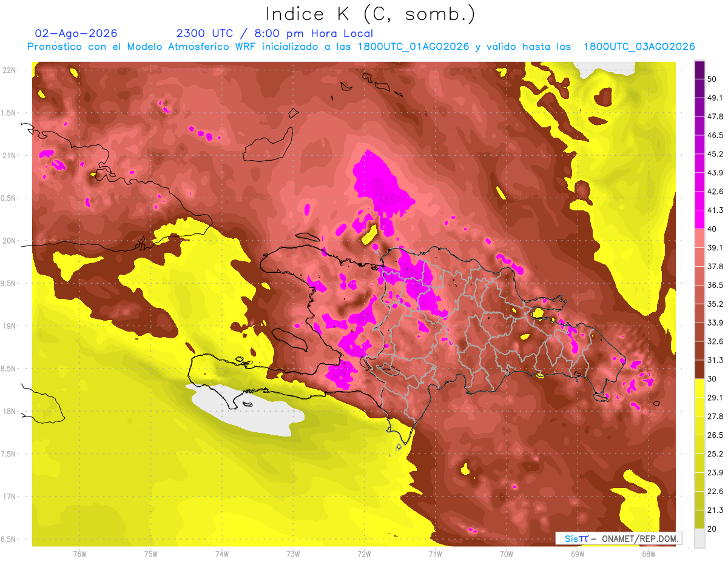Viewport: 728px width, 562px height.
Task: Click the color scale value "36.5"
Action: click(x=715, y=286)
